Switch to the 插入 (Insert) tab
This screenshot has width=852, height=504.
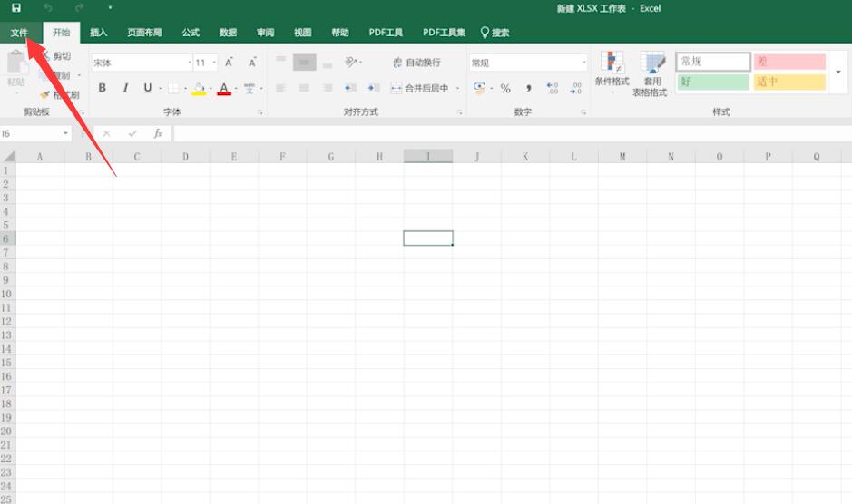[x=98, y=33]
